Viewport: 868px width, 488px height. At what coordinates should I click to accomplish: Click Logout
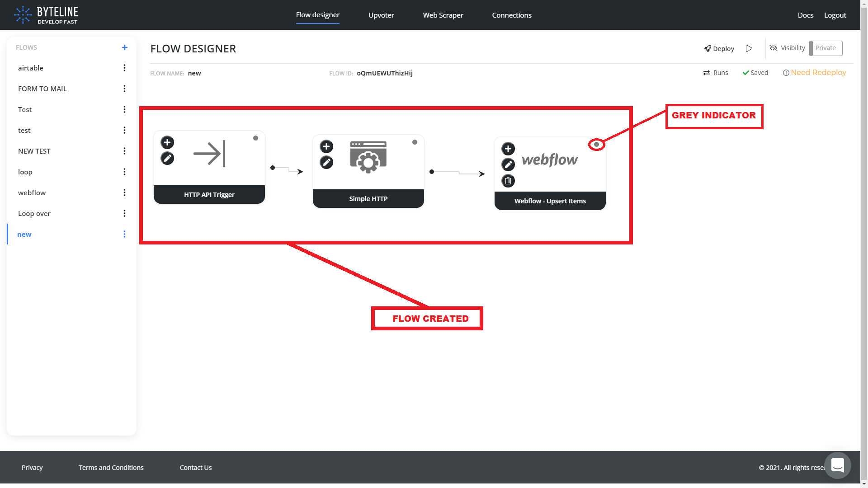point(835,15)
